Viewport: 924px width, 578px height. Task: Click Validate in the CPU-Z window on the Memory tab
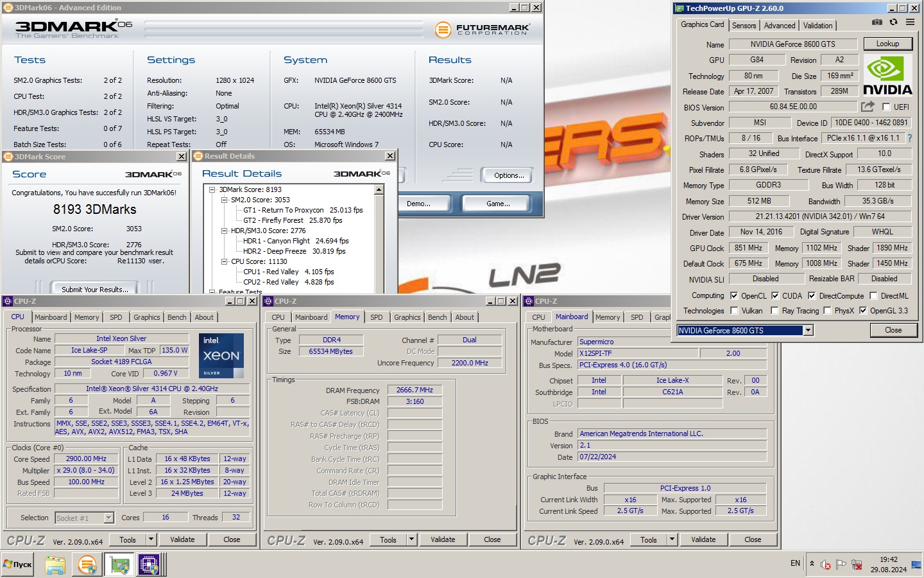click(443, 539)
